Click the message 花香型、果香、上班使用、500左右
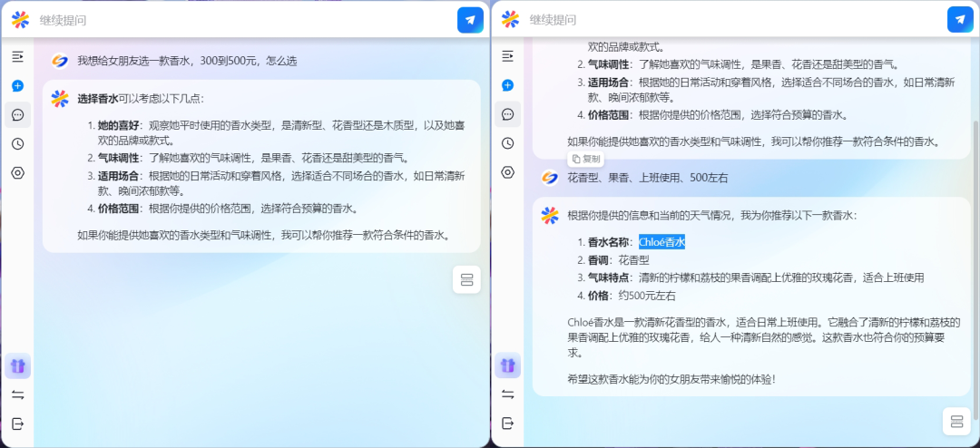Screen dimensions: 980x448 pos(648,178)
